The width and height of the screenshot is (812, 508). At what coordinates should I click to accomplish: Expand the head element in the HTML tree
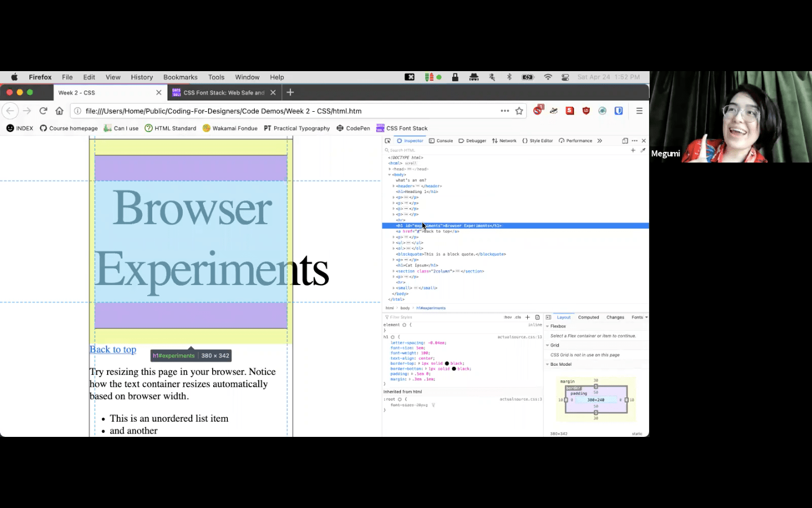pyautogui.click(x=389, y=169)
